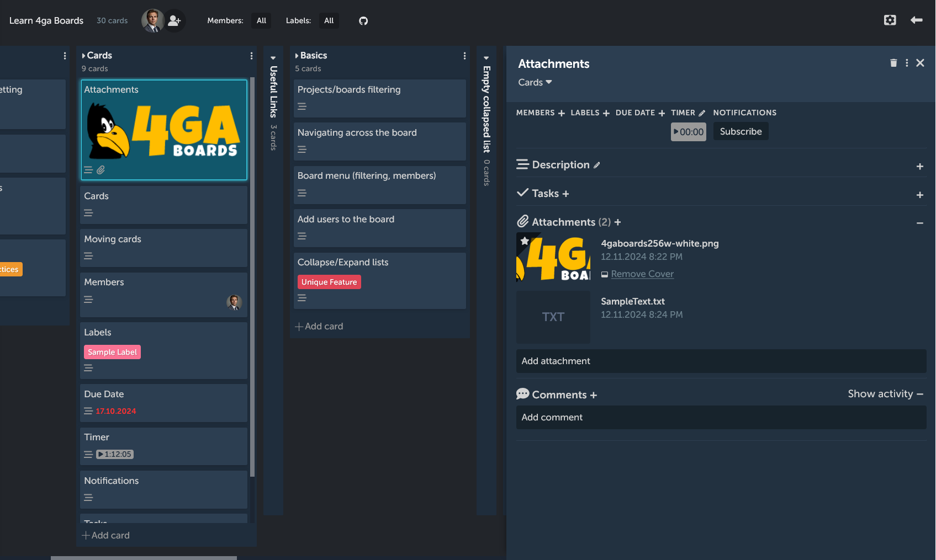Image resolution: width=936 pixels, height=560 pixels.
Task: Open settings icon at top right
Action: (x=890, y=20)
